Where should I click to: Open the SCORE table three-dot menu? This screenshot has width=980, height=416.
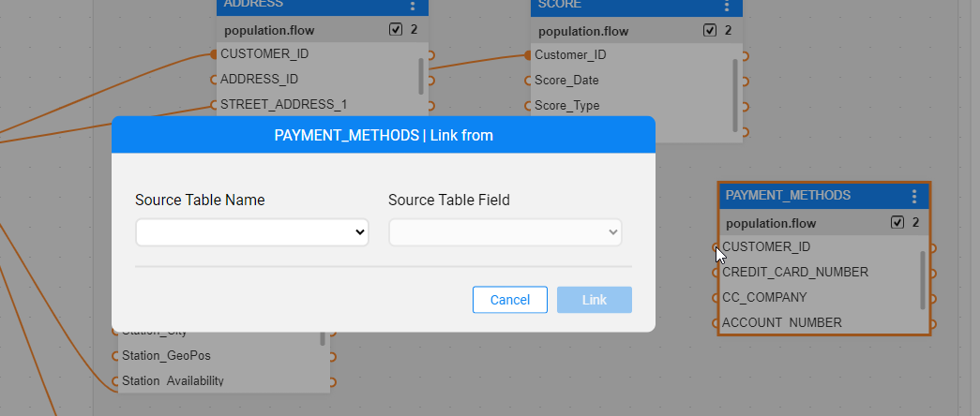pyautogui.click(x=726, y=6)
